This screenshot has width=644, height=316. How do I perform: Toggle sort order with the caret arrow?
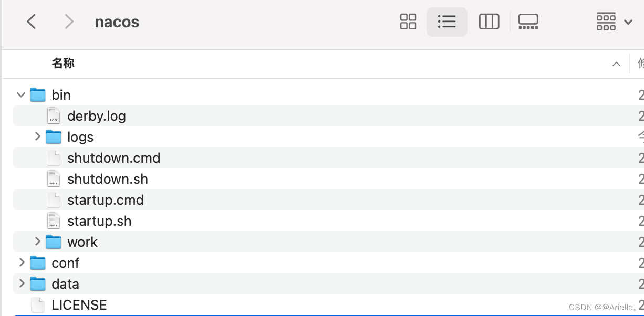616,64
